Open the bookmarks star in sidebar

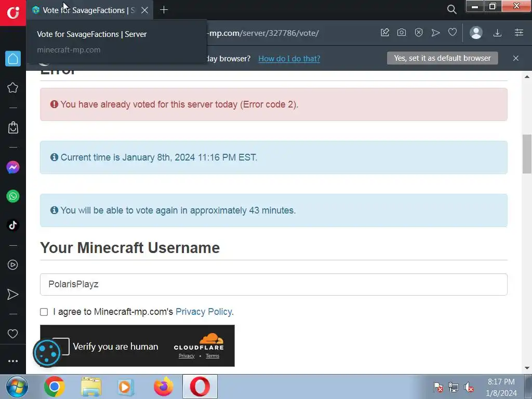tap(13, 87)
